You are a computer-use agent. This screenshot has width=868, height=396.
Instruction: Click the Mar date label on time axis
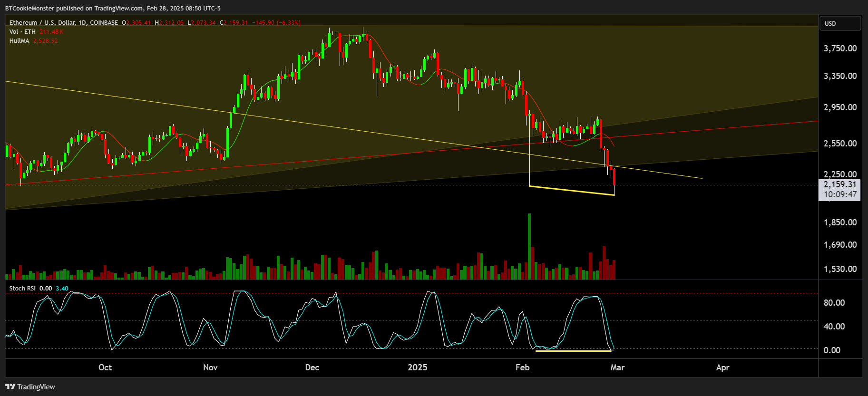click(x=617, y=367)
